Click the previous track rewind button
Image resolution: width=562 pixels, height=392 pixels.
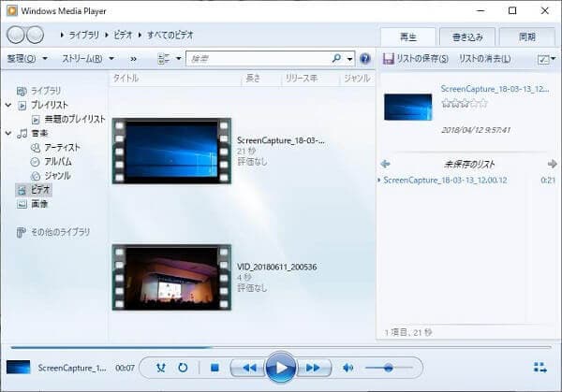coord(248,368)
